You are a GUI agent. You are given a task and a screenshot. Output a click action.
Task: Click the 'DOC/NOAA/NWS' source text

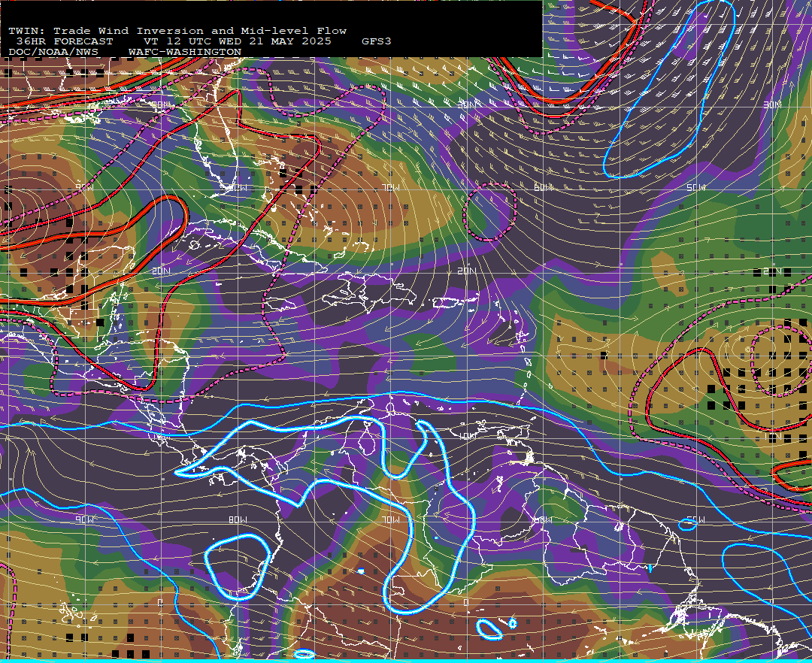tap(53, 53)
